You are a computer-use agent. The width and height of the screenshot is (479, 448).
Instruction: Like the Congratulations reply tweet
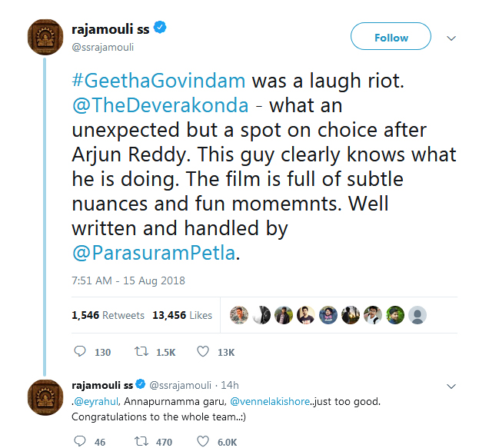point(203,442)
